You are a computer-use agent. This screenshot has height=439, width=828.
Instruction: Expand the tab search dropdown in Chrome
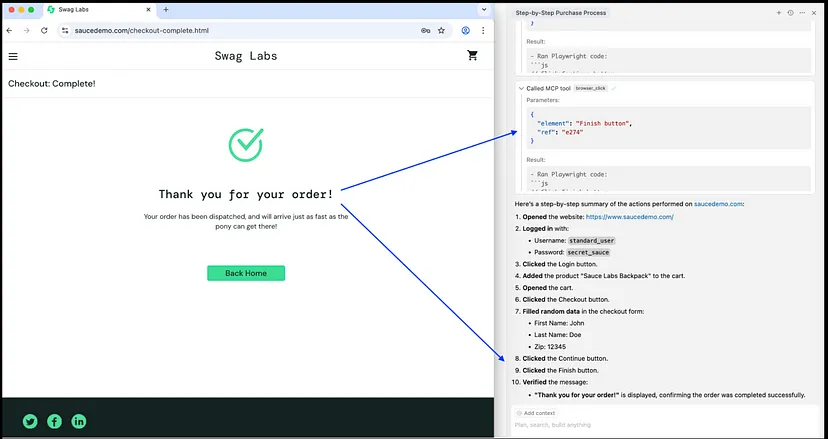(x=484, y=10)
